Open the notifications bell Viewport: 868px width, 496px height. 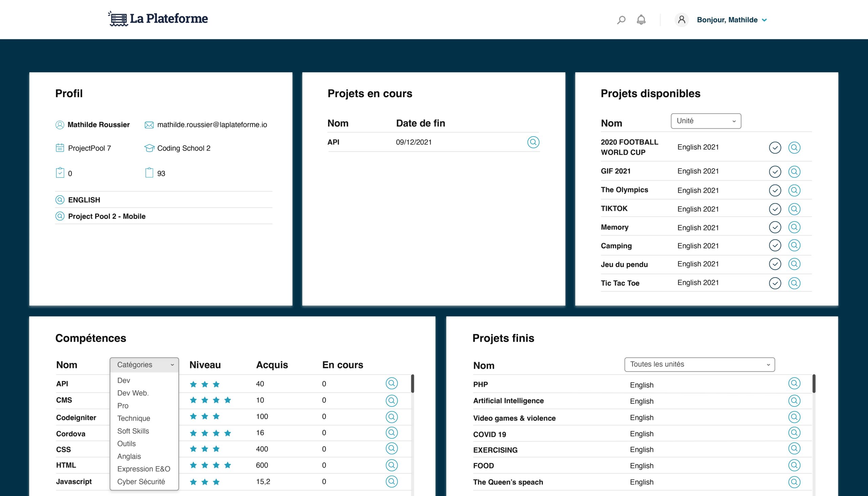[x=641, y=20]
